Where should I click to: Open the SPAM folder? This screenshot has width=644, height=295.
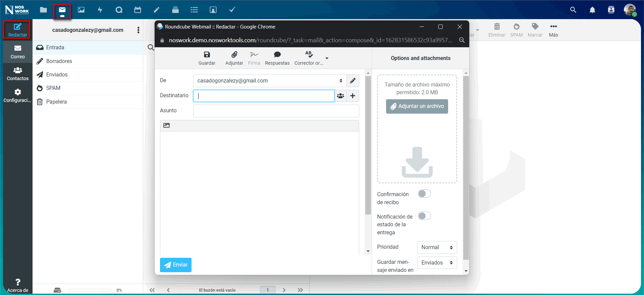click(88, 88)
